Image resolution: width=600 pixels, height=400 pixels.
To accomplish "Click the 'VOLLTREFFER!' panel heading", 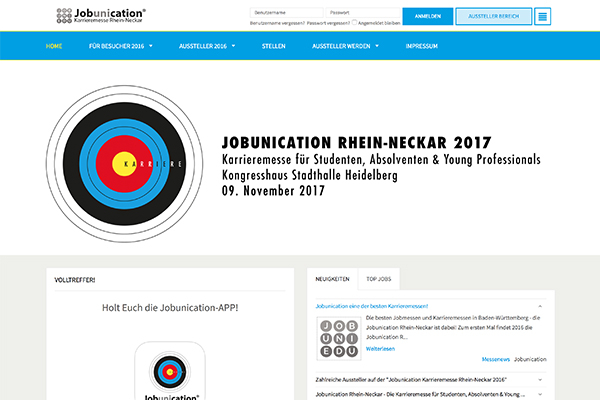I will point(75,280).
